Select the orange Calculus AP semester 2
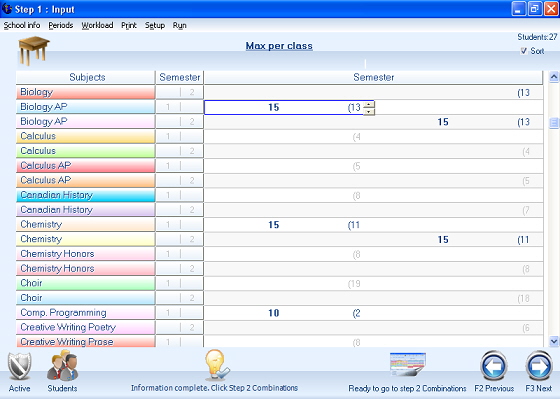 (86, 180)
